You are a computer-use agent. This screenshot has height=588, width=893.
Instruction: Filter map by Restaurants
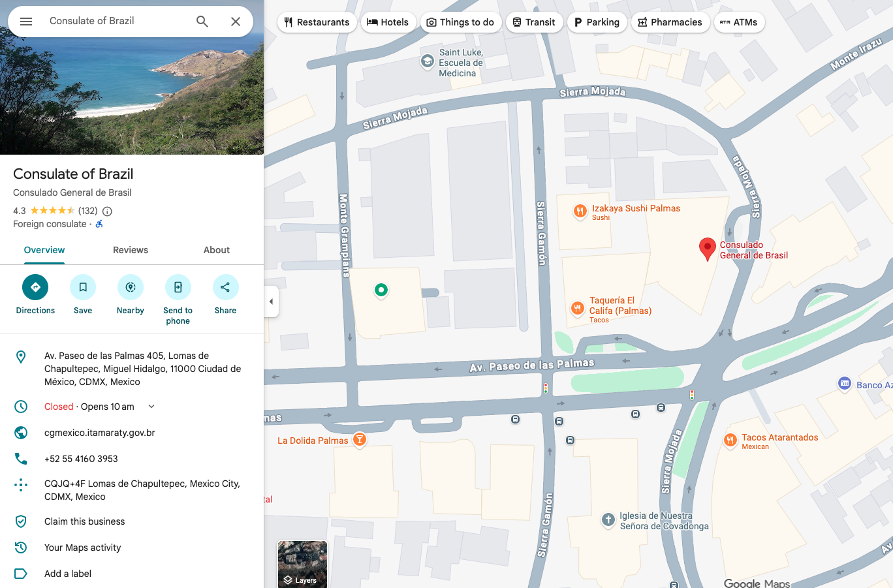coord(317,22)
